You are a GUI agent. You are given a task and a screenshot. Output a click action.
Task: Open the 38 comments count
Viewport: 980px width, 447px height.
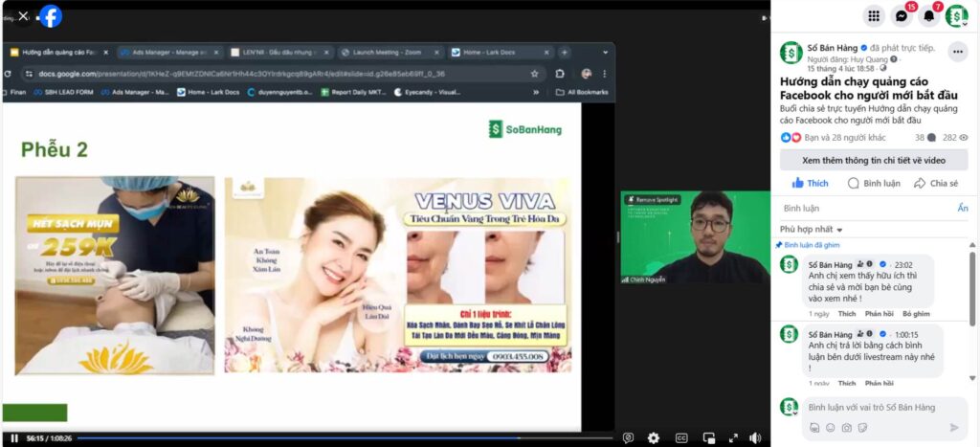(925, 138)
